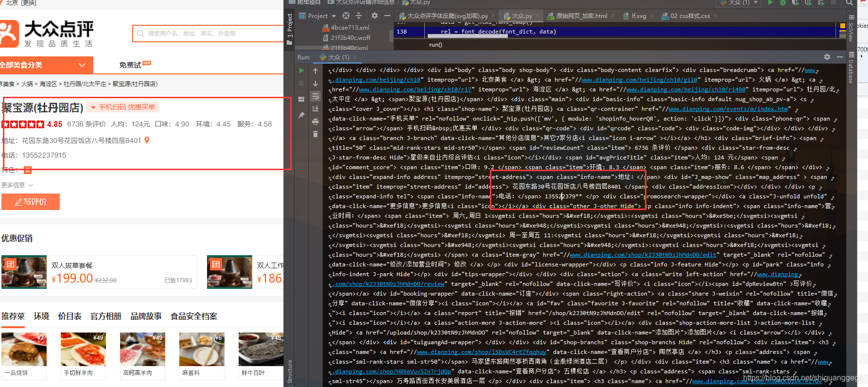Click the Down the Stack Trace arrow
Image resolution: width=868 pixels, height=387 pixels.
tap(315, 84)
